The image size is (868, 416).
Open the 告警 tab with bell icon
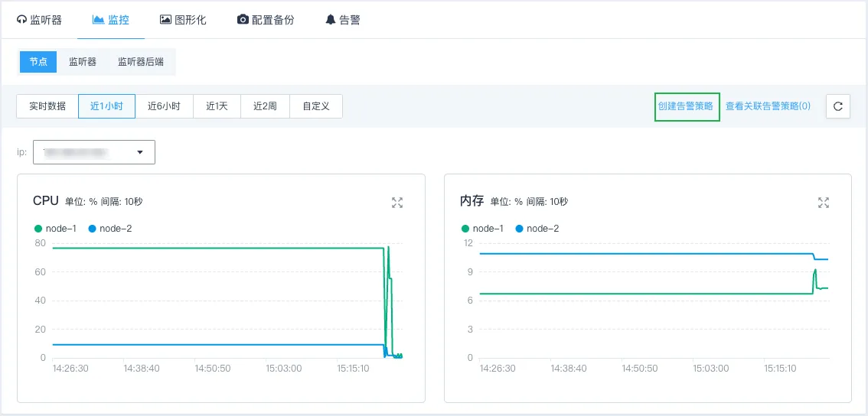[342, 20]
